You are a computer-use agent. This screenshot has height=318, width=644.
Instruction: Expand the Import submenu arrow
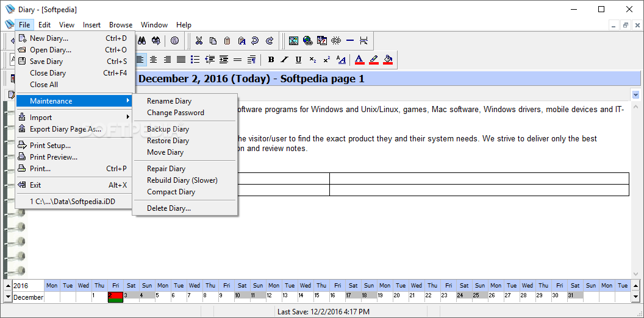pyautogui.click(x=127, y=118)
